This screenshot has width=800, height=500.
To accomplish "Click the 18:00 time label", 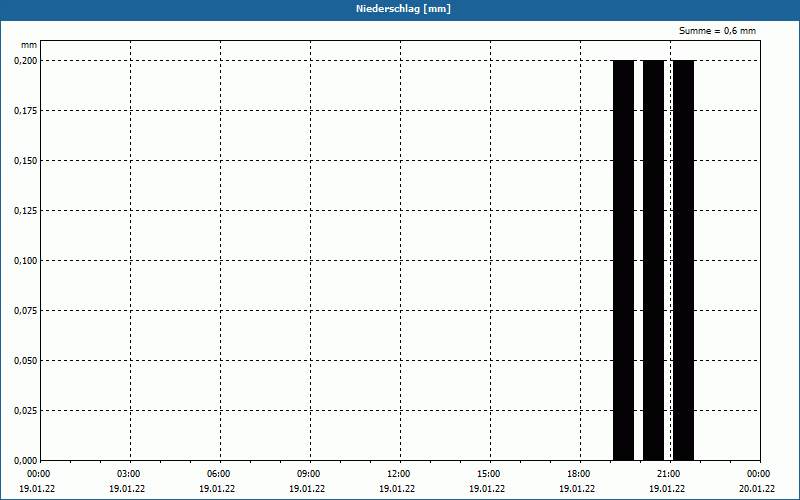I will tap(579, 474).
